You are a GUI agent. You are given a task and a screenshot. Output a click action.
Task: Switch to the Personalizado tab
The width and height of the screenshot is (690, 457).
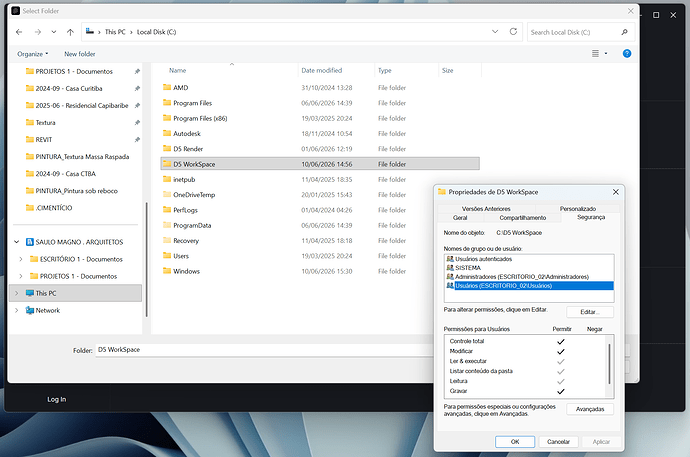[x=578, y=209]
